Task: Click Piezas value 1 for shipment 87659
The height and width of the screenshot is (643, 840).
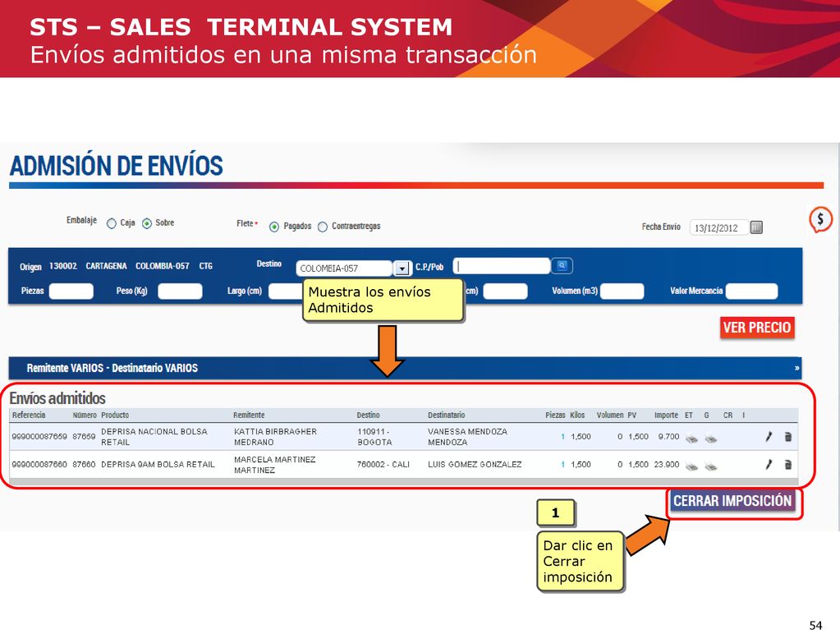Action: coord(562,437)
